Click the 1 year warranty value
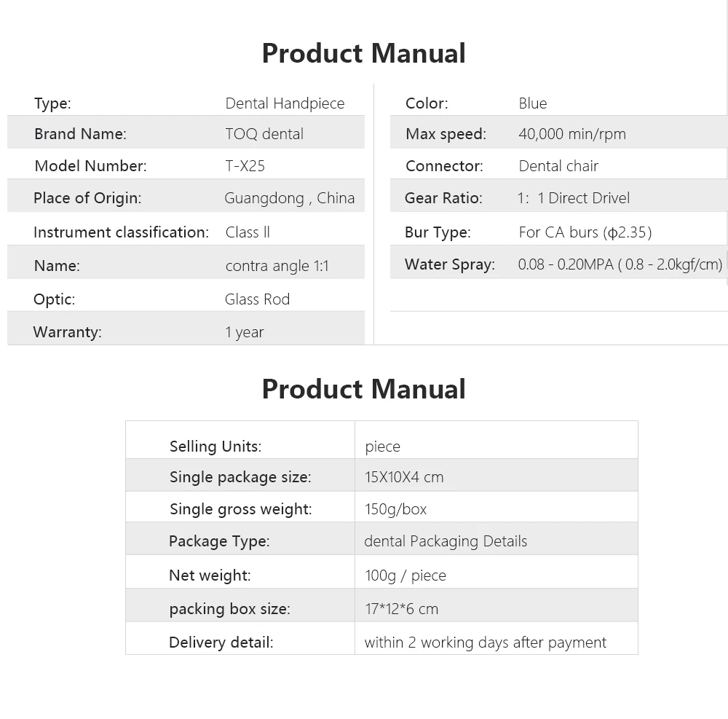728x719 pixels. tap(244, 332)
